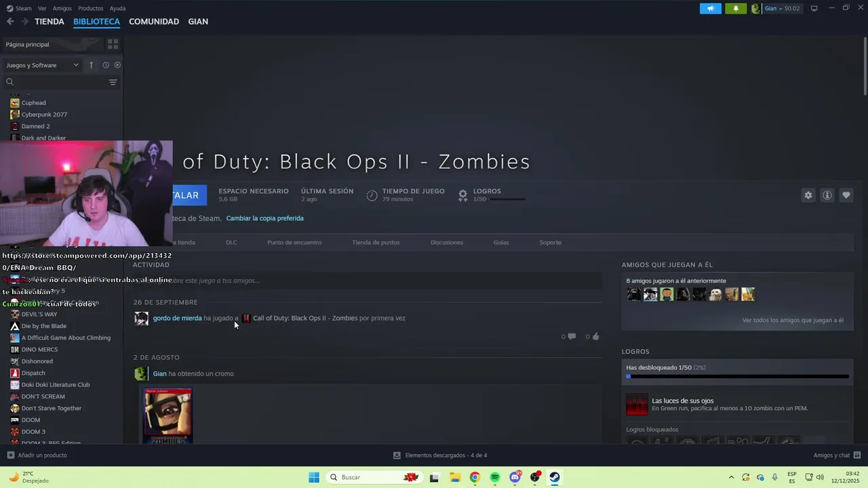This screenshot has width=868, height=488.
Task: Toggle the recent activity clock filter
Action: pyautogui.click(x=106, y=65)
